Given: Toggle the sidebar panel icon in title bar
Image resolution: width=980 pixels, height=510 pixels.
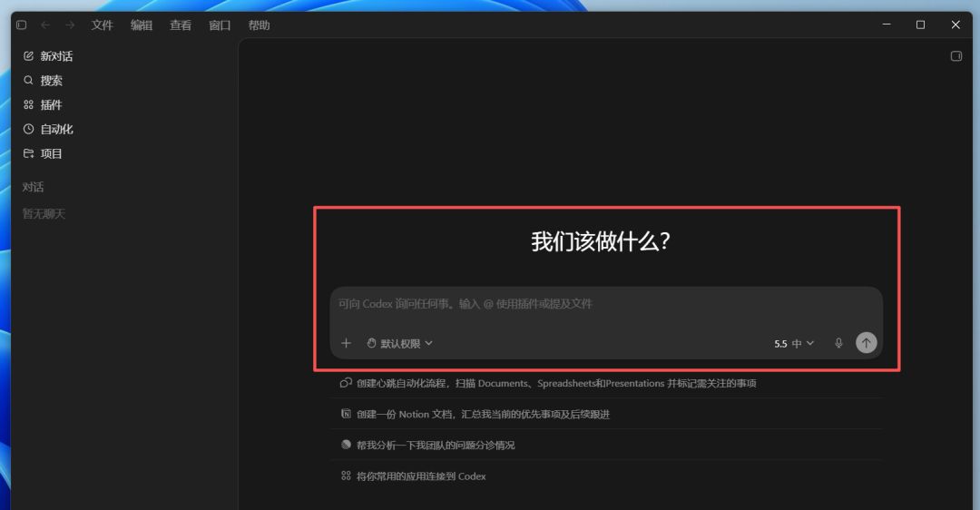Looking at the screenshot, I should point(21,25).
